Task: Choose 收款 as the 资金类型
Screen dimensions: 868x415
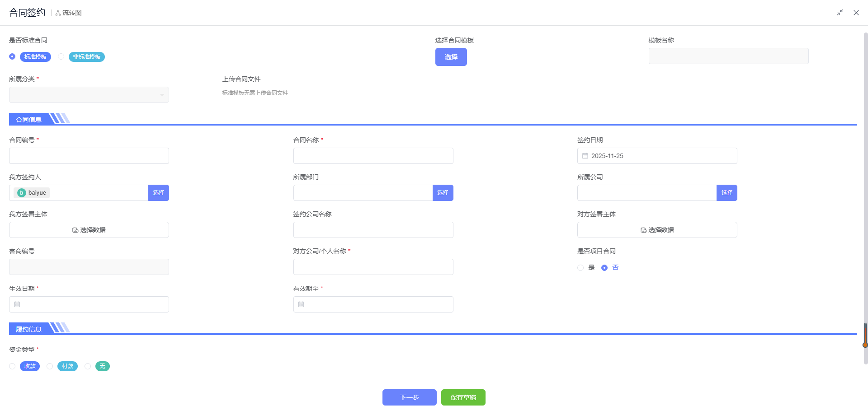Action: pyautogui.click(x=12, y=366)
